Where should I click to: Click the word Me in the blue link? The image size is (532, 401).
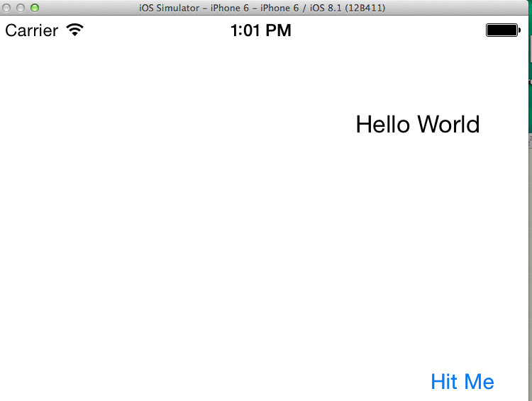pyautogui.click(x=479, y=381)
